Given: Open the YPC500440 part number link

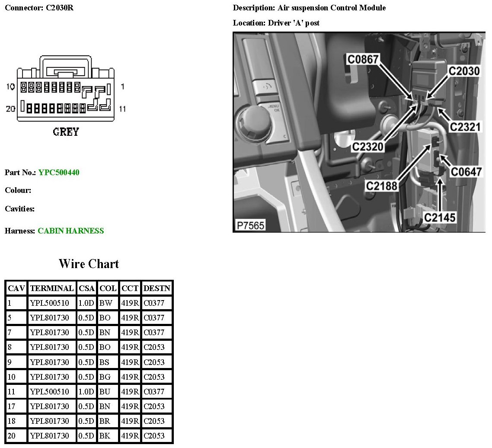Looking at the screenshot, I should tap(59, 173).
